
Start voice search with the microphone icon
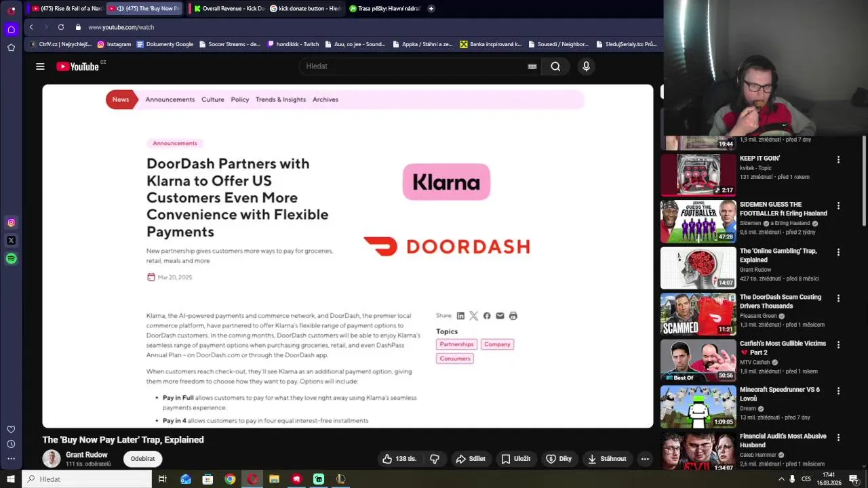pos(586,66)
